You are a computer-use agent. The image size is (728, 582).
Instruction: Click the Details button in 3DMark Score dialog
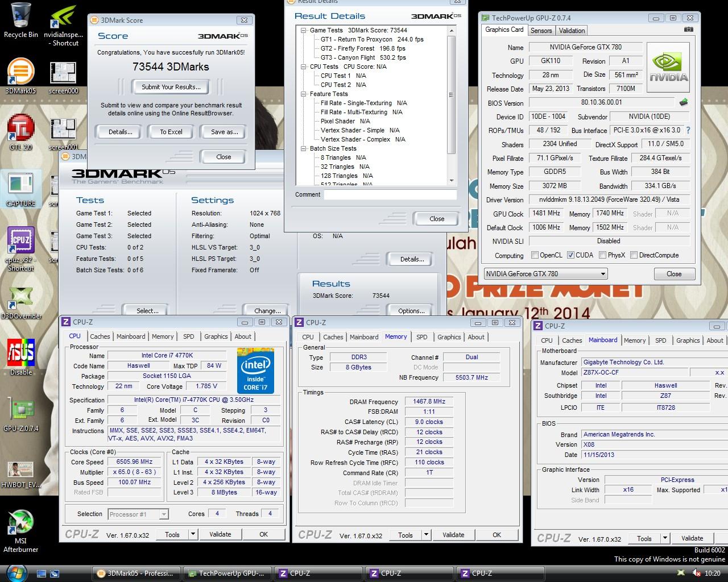120,132
